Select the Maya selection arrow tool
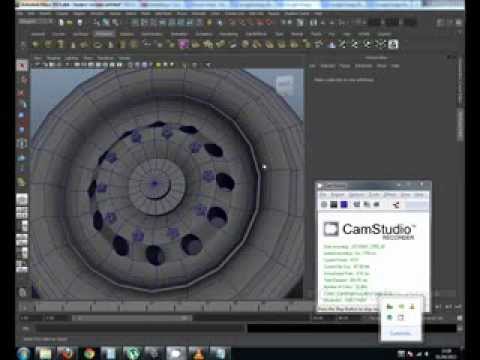 point(22,66)
